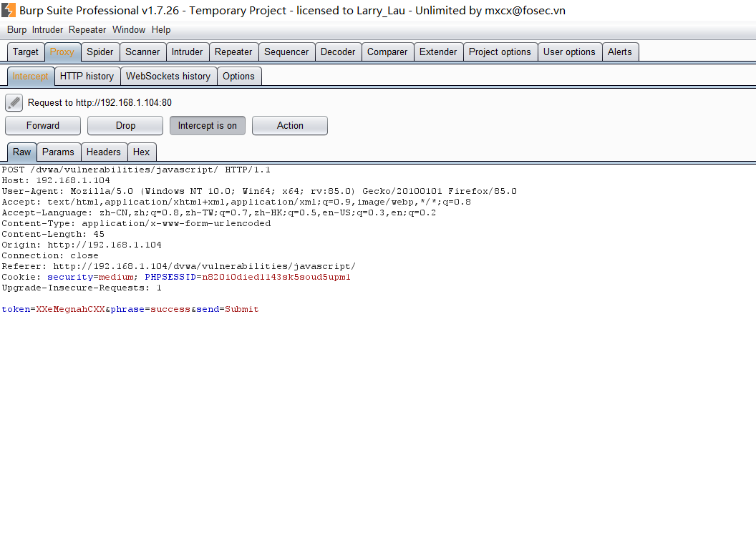Viewport: 756px width, 553px height.
Task: Switch to the Repeater tab
Action: click(x=233, y=52)
